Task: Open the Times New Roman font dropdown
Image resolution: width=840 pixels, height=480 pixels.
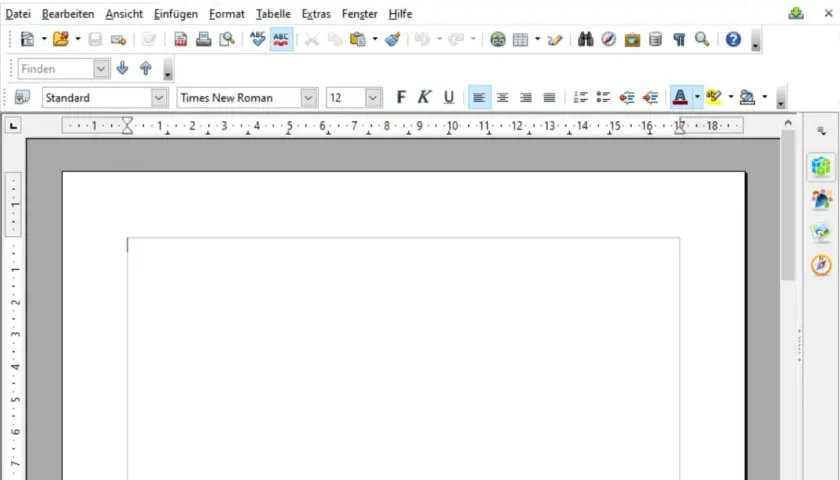Action: 309,98
